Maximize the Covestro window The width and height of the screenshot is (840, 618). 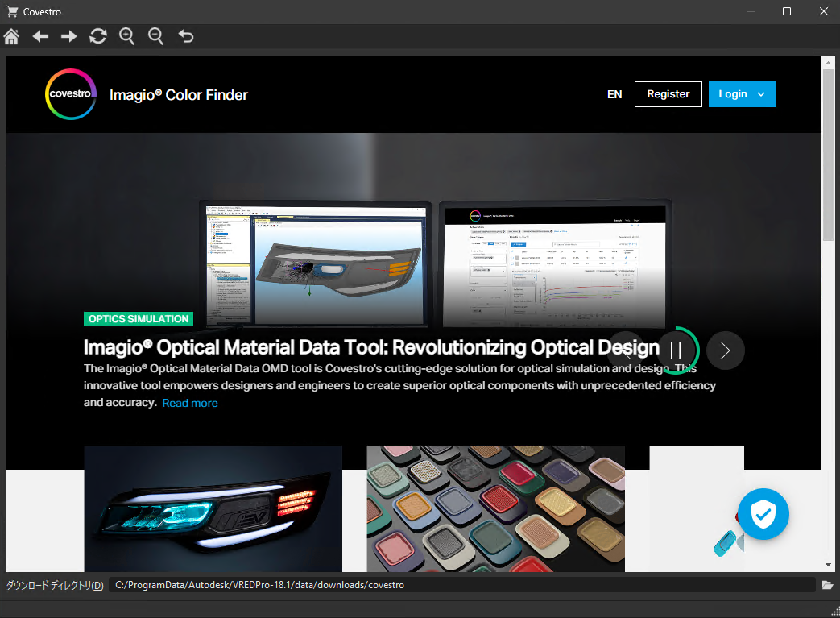click(x=786, y=11)
